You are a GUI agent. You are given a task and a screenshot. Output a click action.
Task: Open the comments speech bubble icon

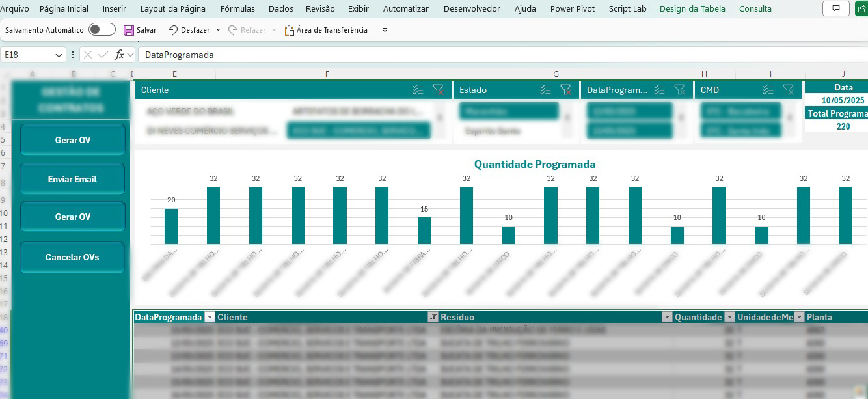point(835,8)
